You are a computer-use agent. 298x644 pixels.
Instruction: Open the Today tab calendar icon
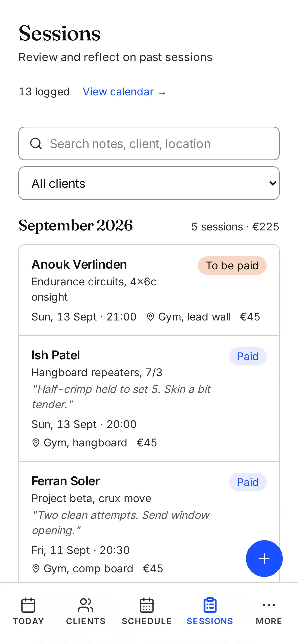(28, 605)
